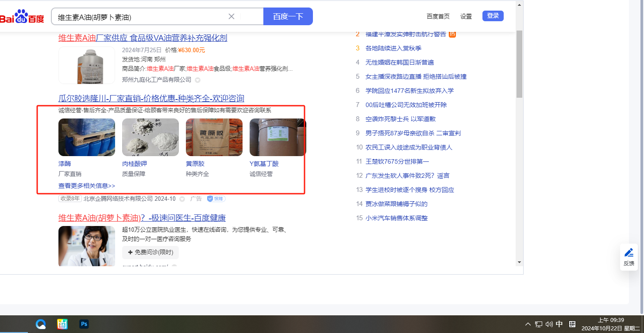This screenshot has height=333, width=644.
Task: Click the 免费问诊(限时) button
Action: point(150,252)
